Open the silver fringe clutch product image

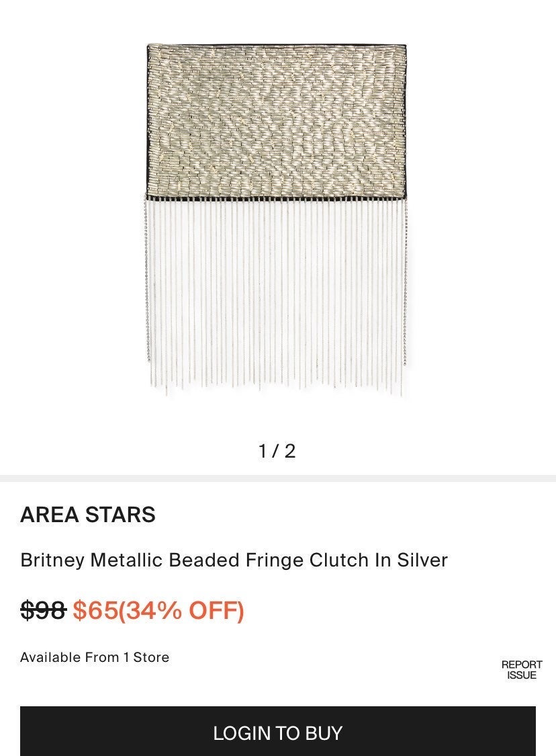click(x=277, y=219)
